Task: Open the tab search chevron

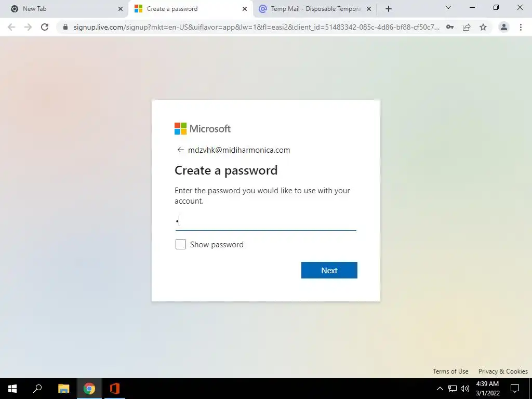Action: 448,7
